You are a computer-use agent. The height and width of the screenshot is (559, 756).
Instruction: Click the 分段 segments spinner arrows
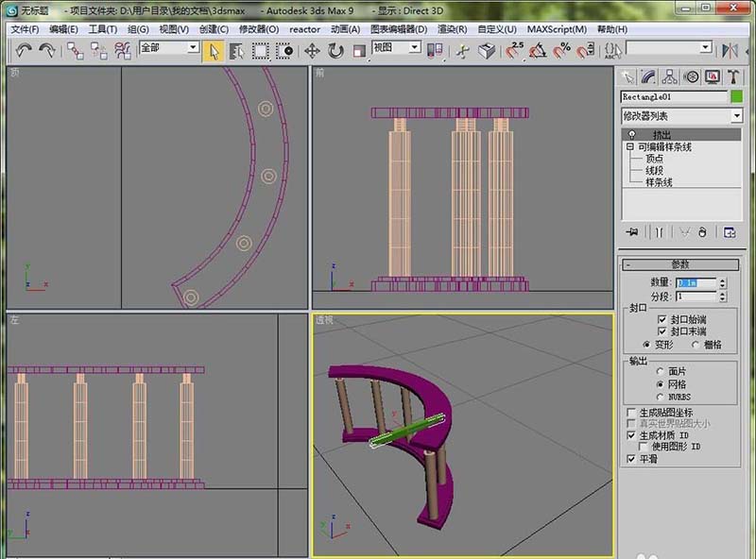tap(722, 296)
